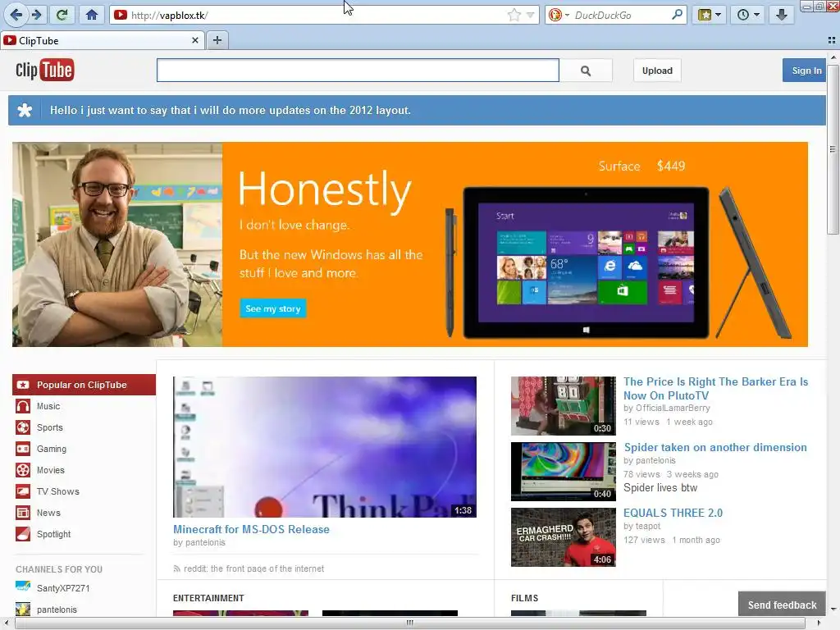Open the TV Shows category
This screenshot has width=840, height=630.
[58, 492]
